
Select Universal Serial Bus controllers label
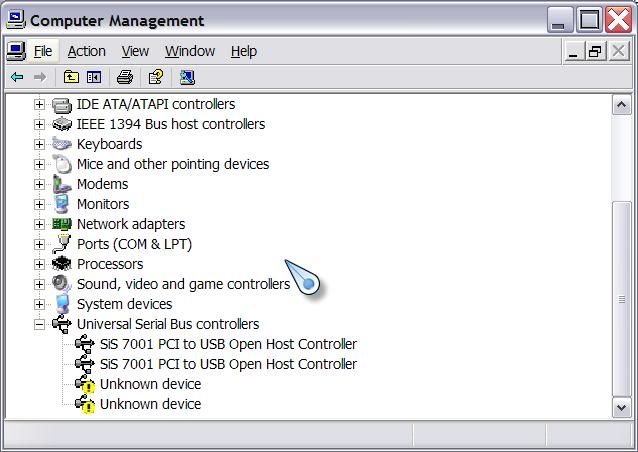168,324
